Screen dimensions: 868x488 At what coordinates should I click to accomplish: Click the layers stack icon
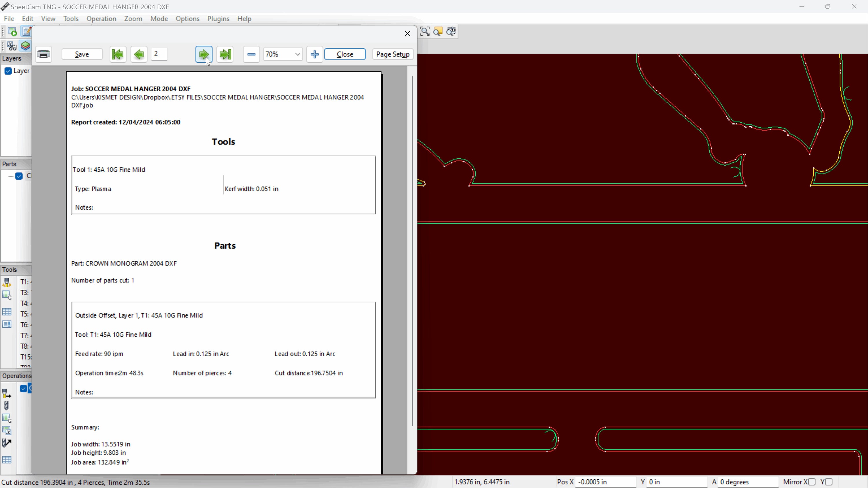25,46
